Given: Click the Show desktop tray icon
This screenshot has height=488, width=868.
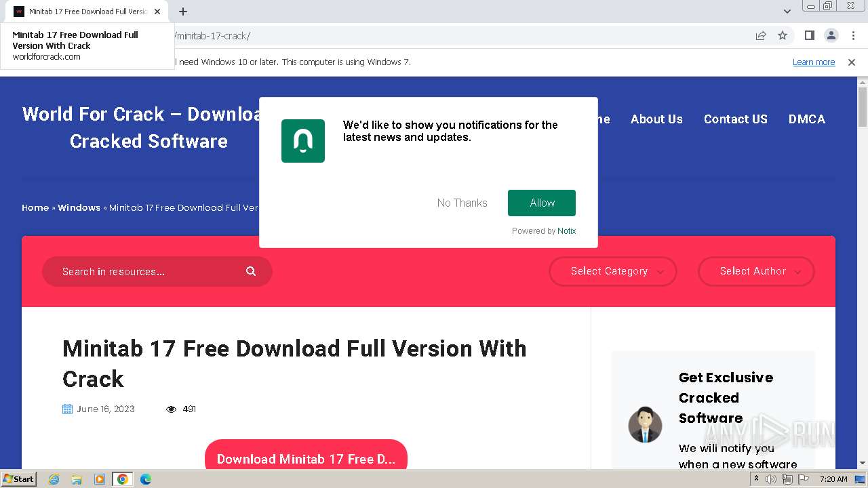Looking at the screenshot, I should 861,479.
